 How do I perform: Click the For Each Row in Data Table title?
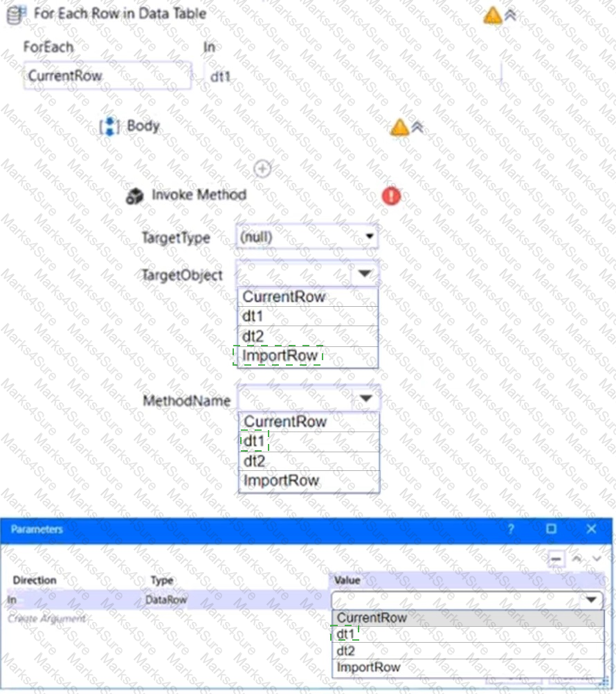(120, 14)
